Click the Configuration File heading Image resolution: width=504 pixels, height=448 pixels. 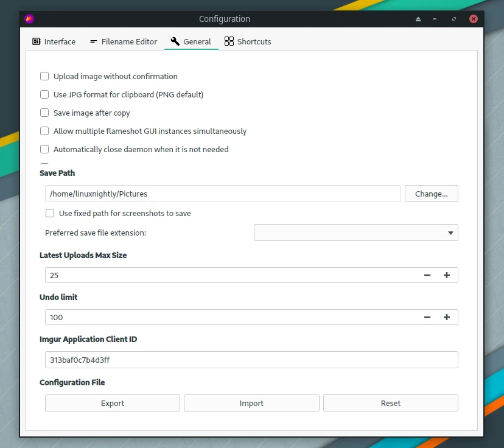pos(72,382)
